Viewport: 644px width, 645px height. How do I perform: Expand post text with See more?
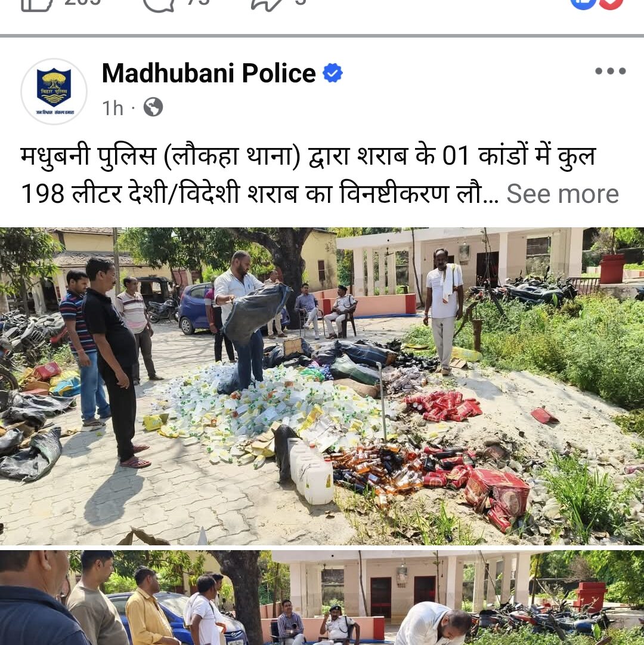[562, 194]
